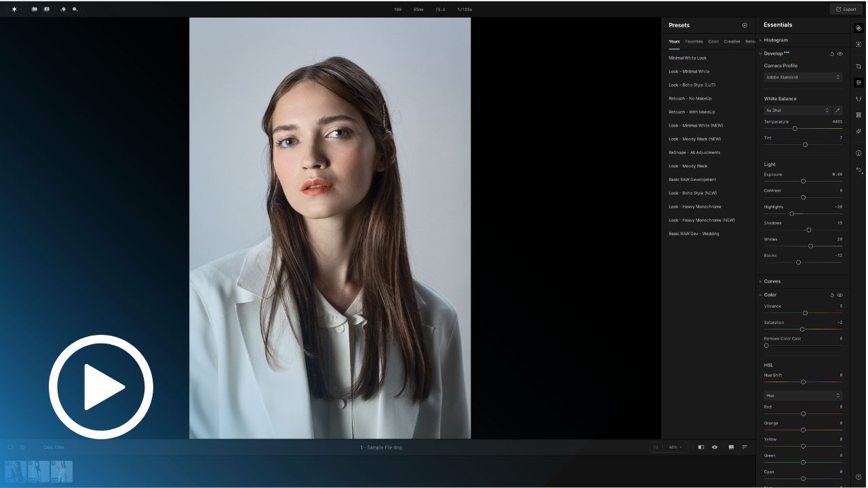Click the Exposure slider handle
The width and height of the screenshot is (868, 488).
click(803, 181)
